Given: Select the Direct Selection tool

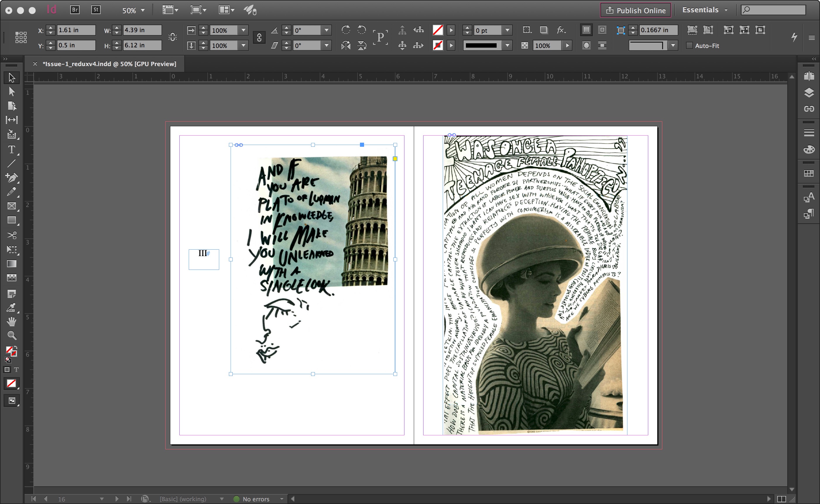Looking at the screenshot, I should [x=11, y=92].
